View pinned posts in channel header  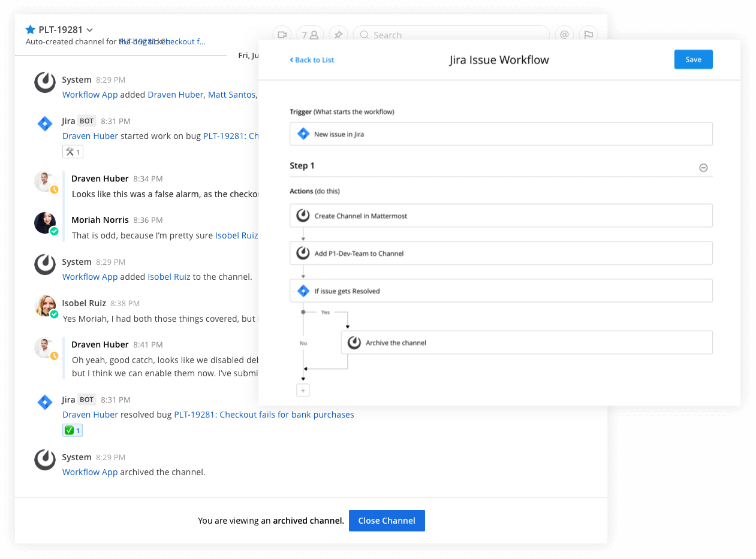(339, 35)
